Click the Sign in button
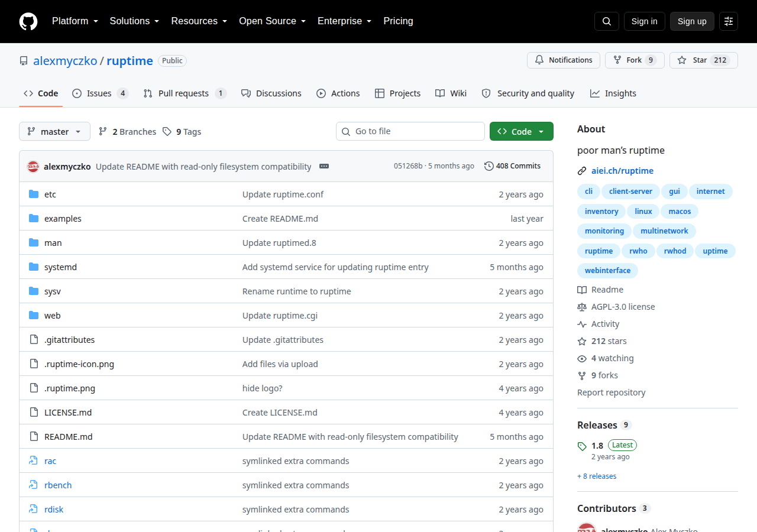 645,21
